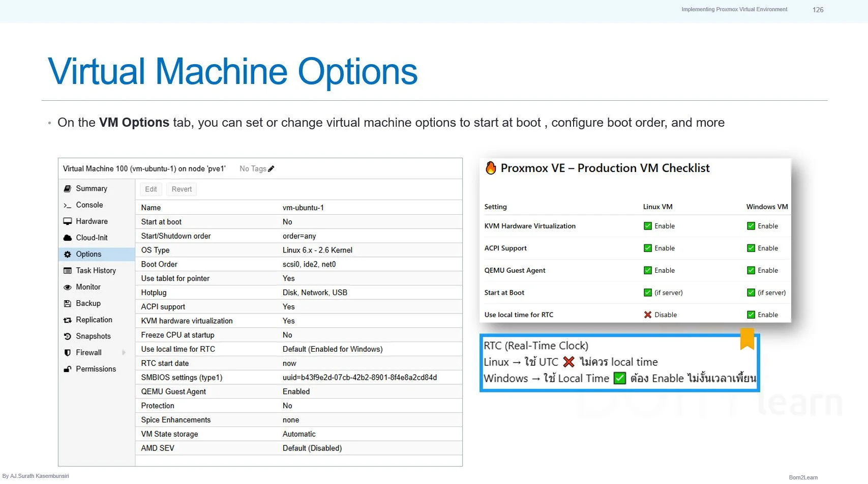Open the Replication tab
868x484 pixels.
97,320
